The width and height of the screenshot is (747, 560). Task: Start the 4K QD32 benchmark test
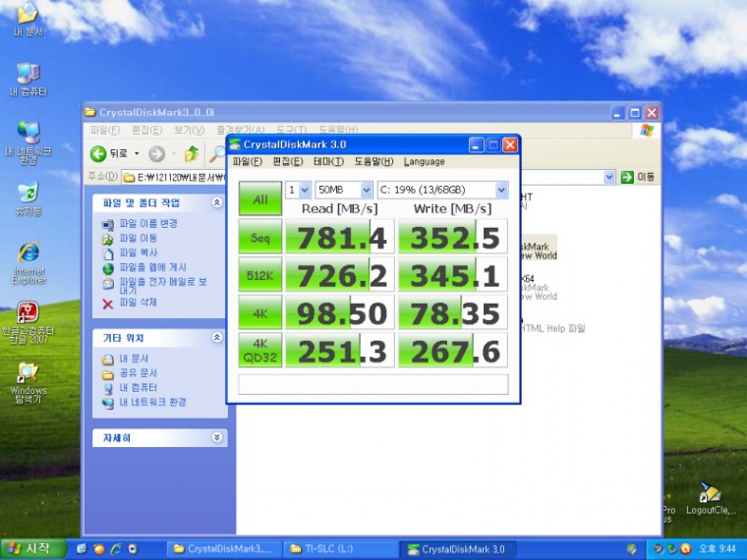259,351
